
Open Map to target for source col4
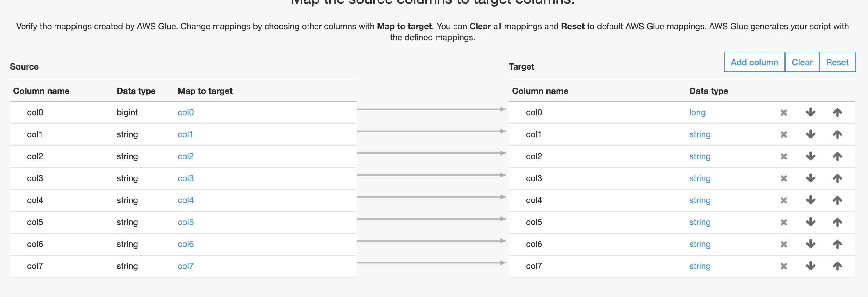pyautogui.click(x=185, y=200)
